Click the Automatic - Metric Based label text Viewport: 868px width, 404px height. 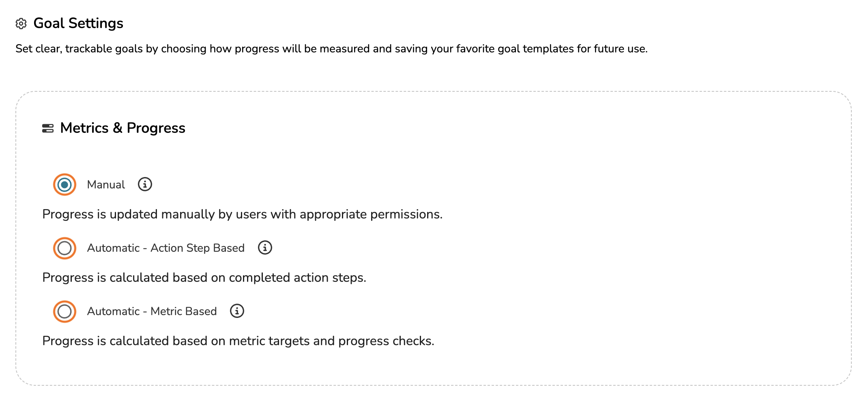point(152,311)
